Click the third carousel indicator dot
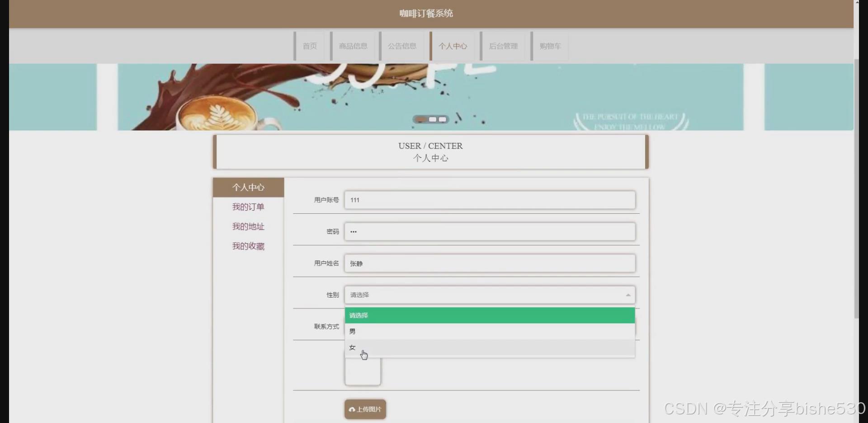This screenshot has width=868, height=423. 442,119
